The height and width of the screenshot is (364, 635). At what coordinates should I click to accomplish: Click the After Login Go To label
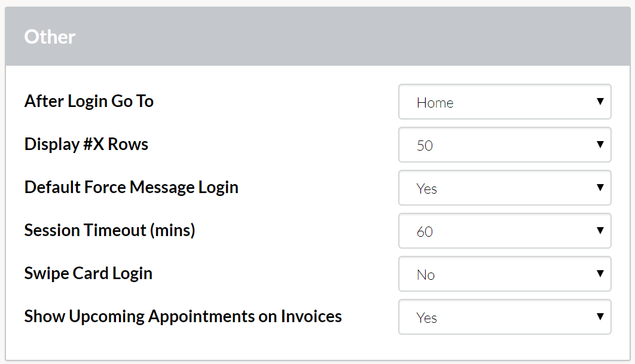88,101
